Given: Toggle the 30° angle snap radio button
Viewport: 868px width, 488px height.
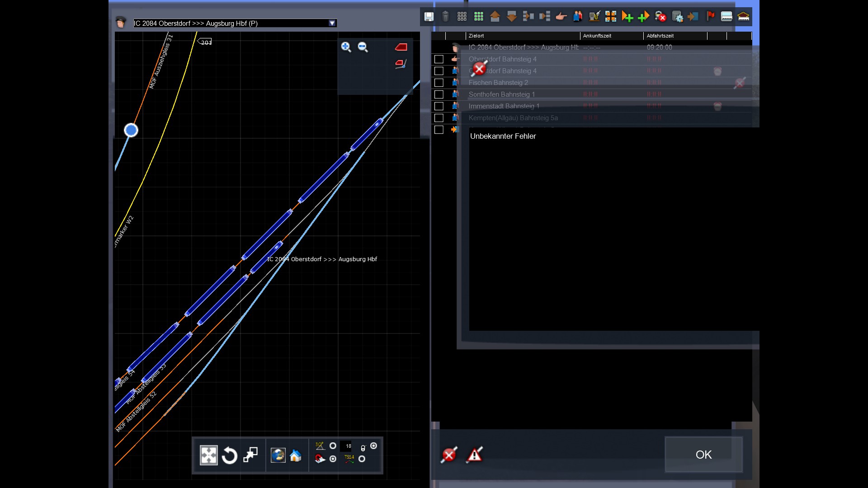Looking at the screenshot, I should pyautogui.click(x=333, y=446).
